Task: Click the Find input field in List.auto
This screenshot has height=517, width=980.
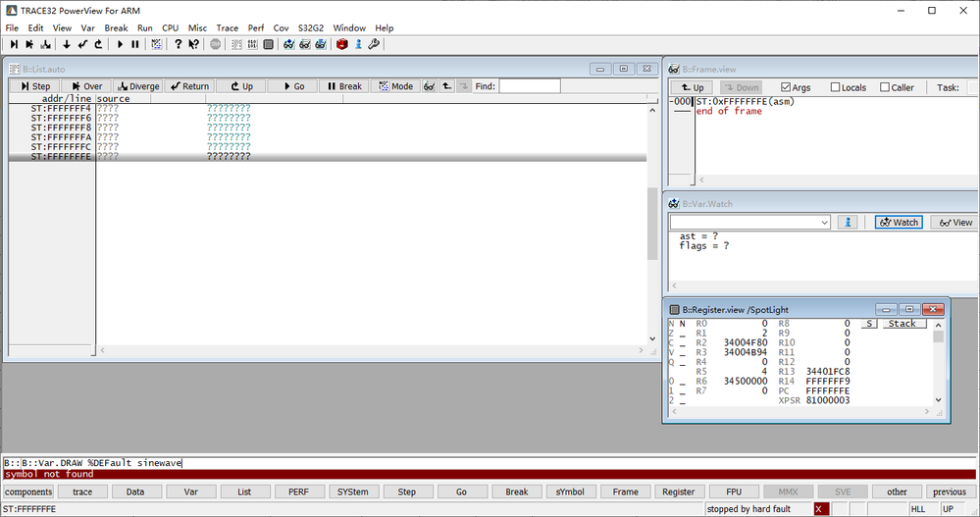Action: tap(530, 86)
